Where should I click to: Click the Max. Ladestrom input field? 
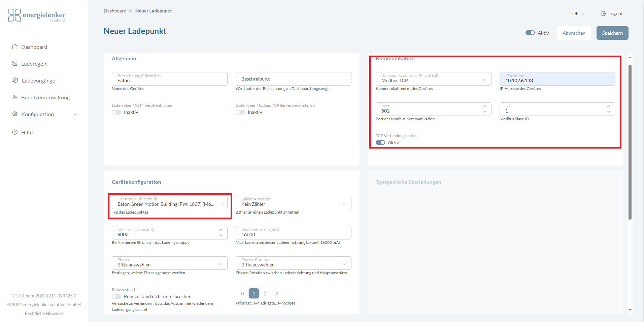click(x=294, y=233)
